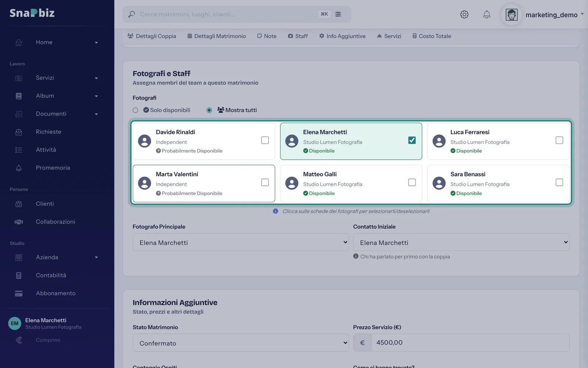Switch to the Dettagli Matrimonio tab
The image size is (588, 368).
pos(216,36)
